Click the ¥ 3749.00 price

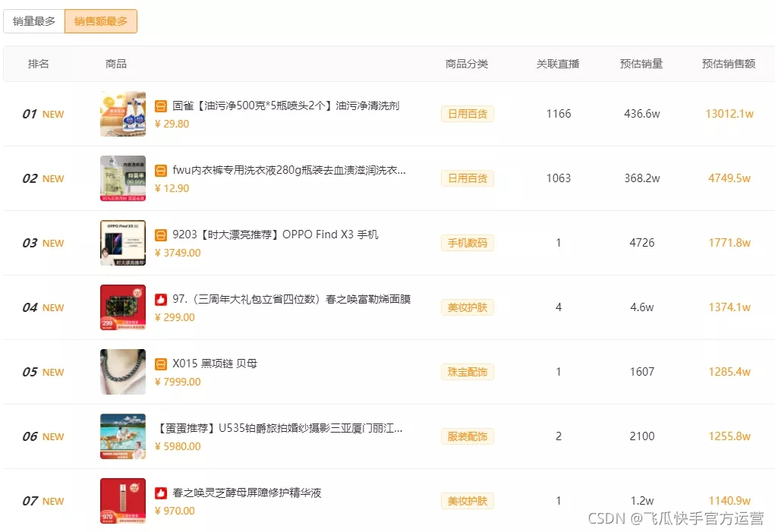178,253
